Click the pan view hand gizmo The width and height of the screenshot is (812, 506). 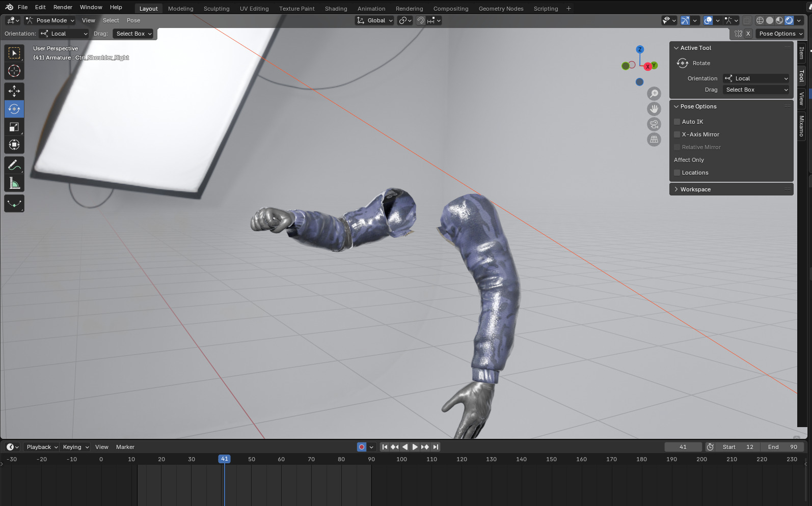(654, 109)
